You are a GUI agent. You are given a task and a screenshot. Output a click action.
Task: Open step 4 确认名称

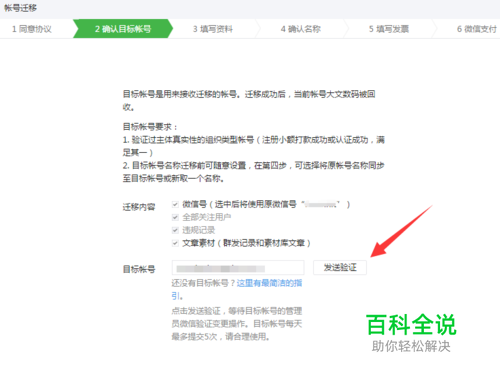(301, 29)
